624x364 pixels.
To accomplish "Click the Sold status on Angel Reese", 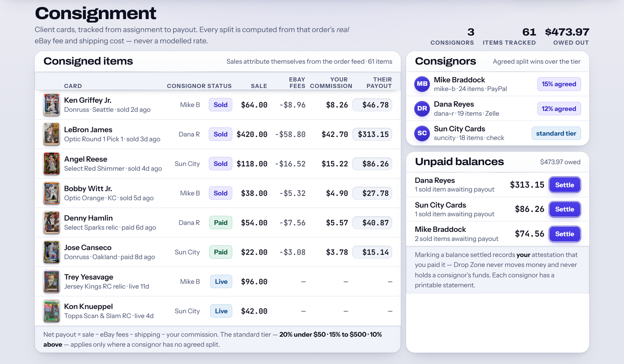I will click(221, 164).
